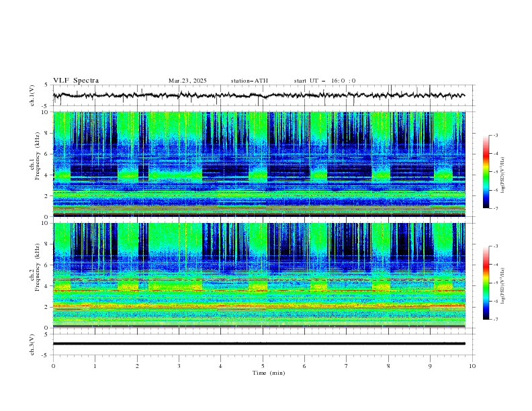
Task: Click the 'ch.1(V)' waveform axis label
Action: click(32, 95)
